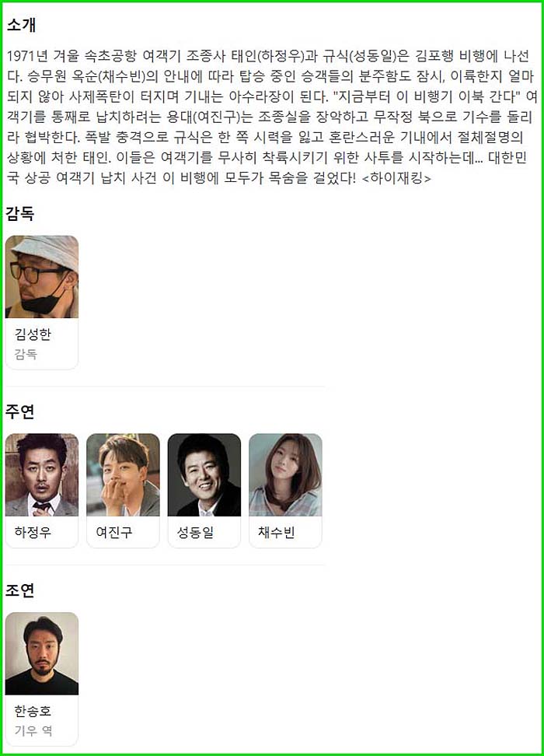Click the 성동일 name text
The width and height of the screenshot is (544, 756).
(x=195, y=532)
